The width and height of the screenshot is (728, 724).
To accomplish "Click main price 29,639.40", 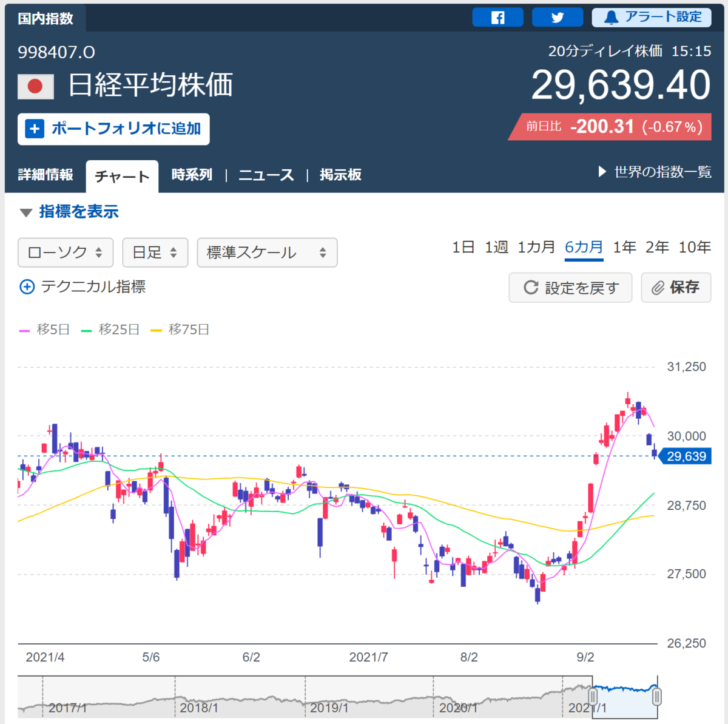I will pos(621,85).
